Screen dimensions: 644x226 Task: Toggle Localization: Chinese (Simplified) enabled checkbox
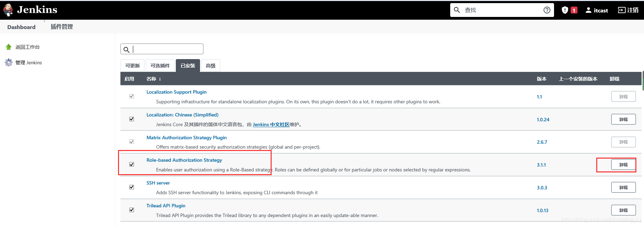click(x=131, y=119)
